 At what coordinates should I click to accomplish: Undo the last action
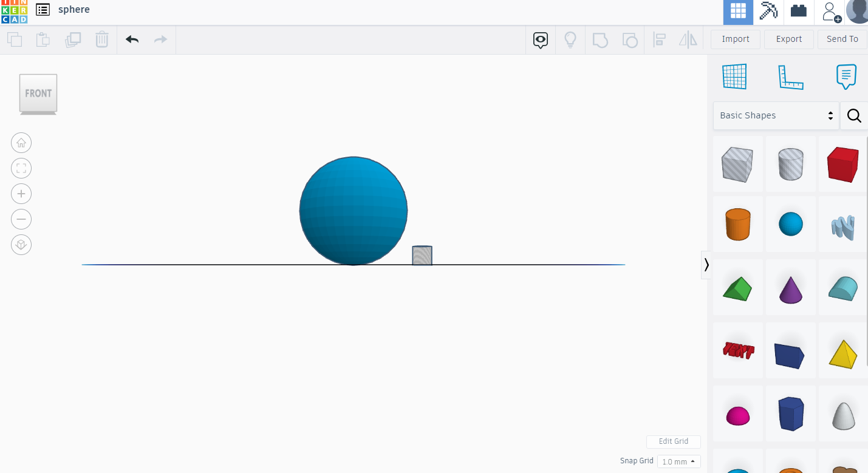click(x=131, y=39)
